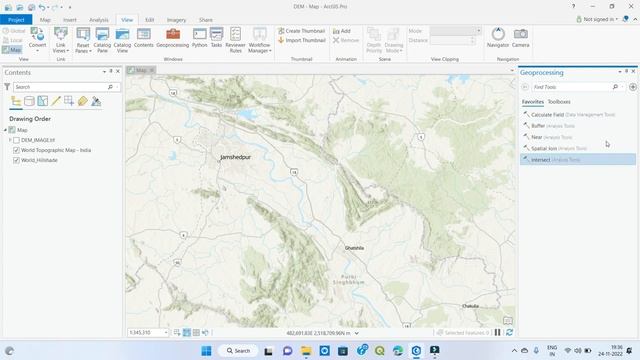Open Reviewer Rules pane
Screen dimensions: 640x360
click(x=236, y=40)
